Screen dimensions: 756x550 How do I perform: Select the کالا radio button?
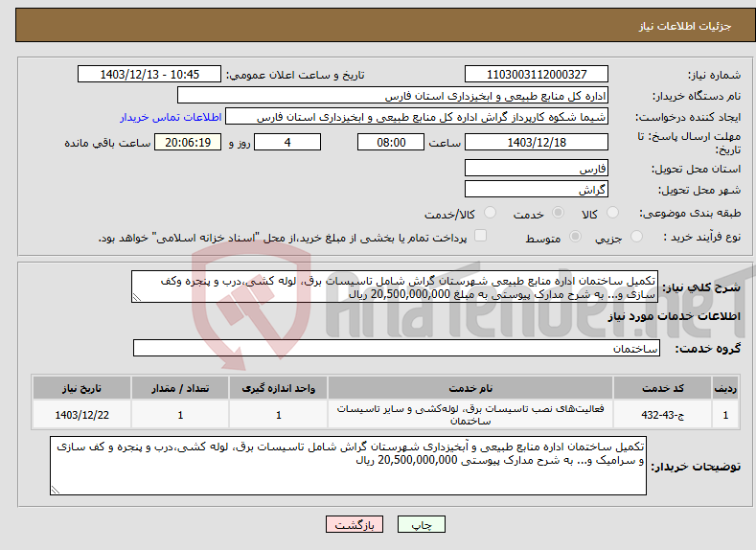[613, 212]
